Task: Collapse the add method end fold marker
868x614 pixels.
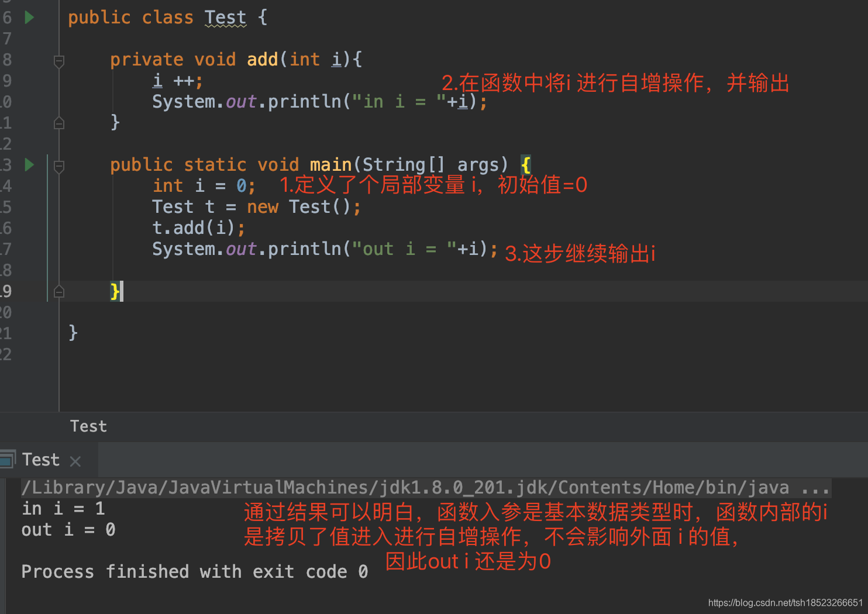Action: coord(59,123)
